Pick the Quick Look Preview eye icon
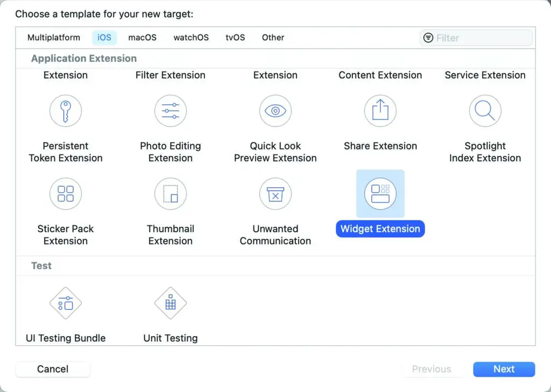 pos(275,111)
